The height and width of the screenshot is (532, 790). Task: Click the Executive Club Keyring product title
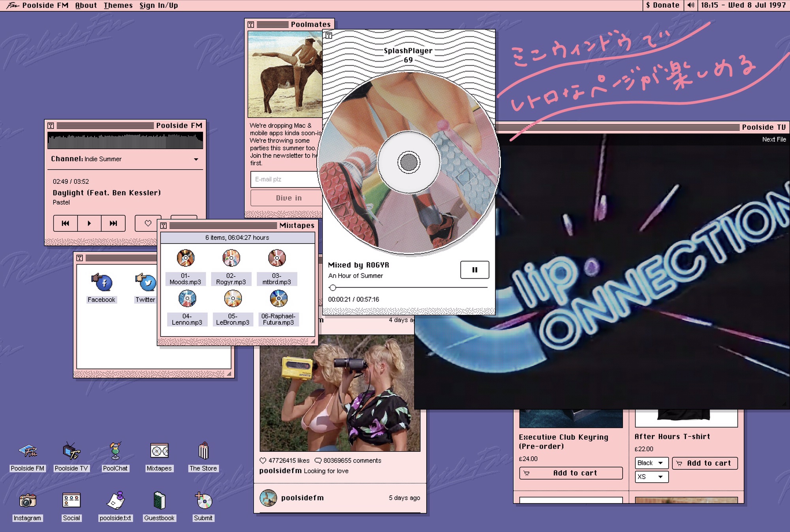pos(564,442)
